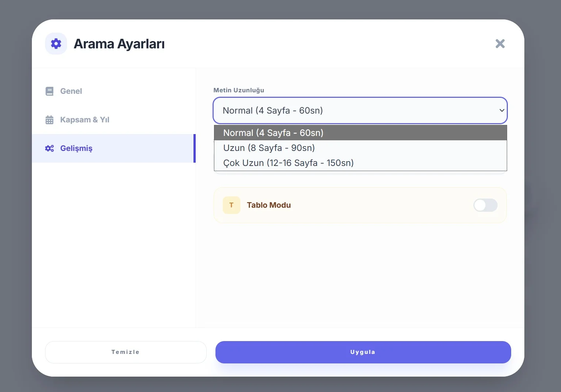Click the book icon next to Genel

pos(49,91)
